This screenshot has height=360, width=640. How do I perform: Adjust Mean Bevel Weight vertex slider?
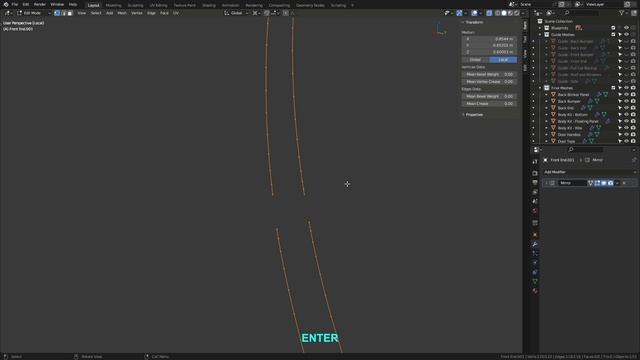tap(489, 74)
